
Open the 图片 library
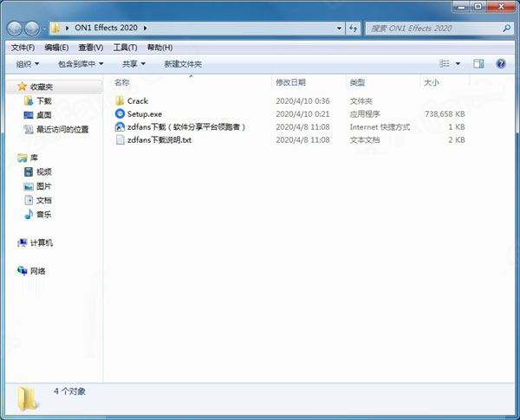(44, 186)
